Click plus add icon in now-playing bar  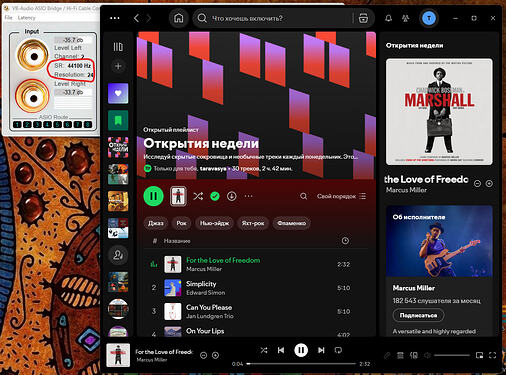click(x=215, y=356)
